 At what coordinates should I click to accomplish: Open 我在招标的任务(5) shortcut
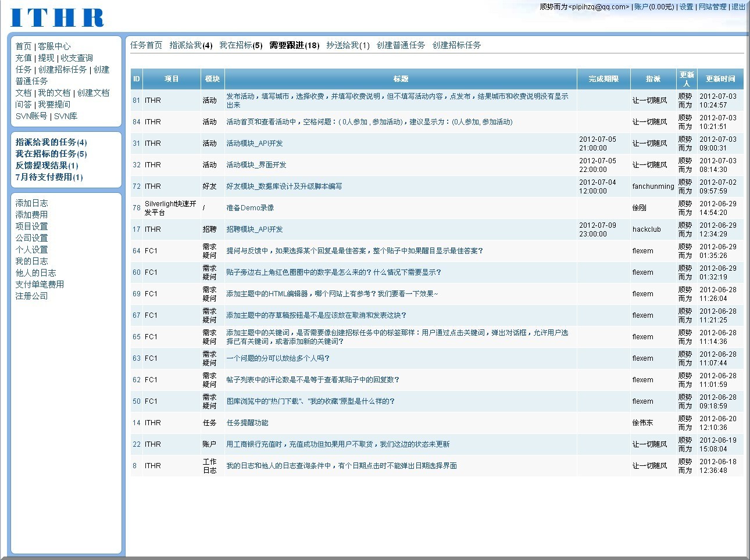tap(51, 154)
